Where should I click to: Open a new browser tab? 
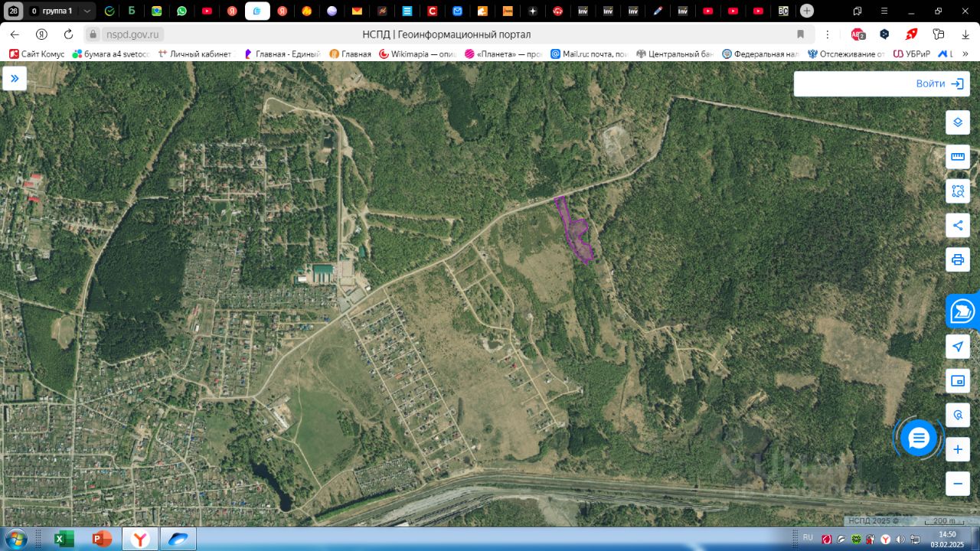coord(806,11)
